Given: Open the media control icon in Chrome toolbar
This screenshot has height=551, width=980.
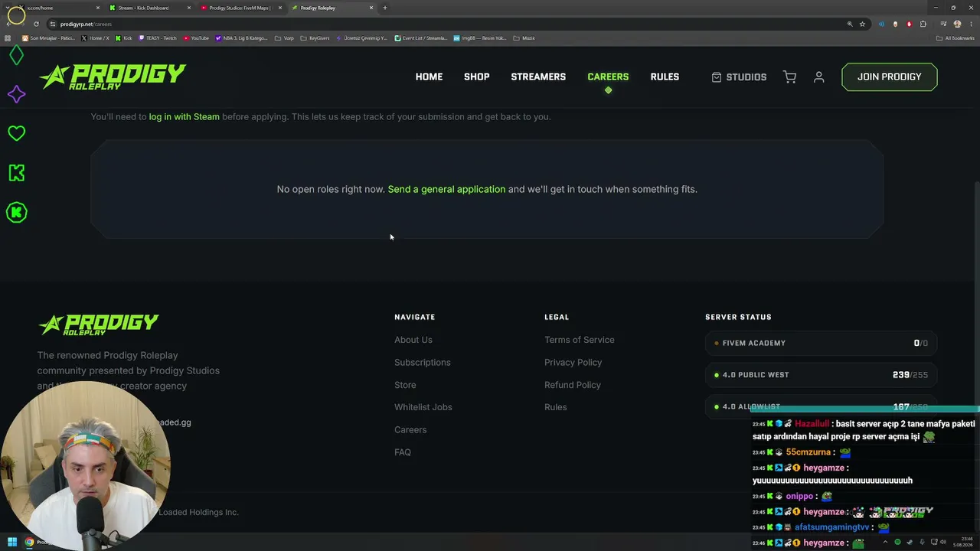Looking at the screenshot, I should pos(943,24).
